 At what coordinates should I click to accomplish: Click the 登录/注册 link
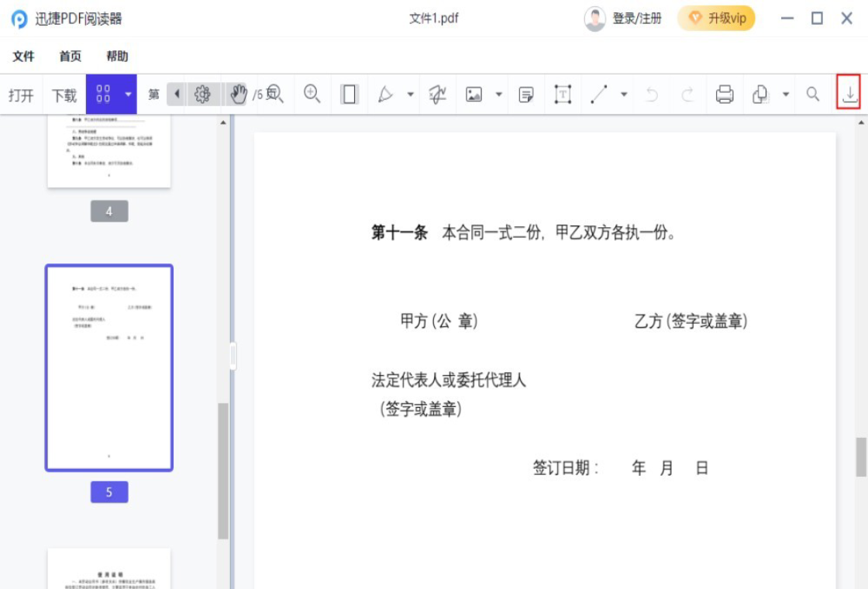tap(635, 17)
